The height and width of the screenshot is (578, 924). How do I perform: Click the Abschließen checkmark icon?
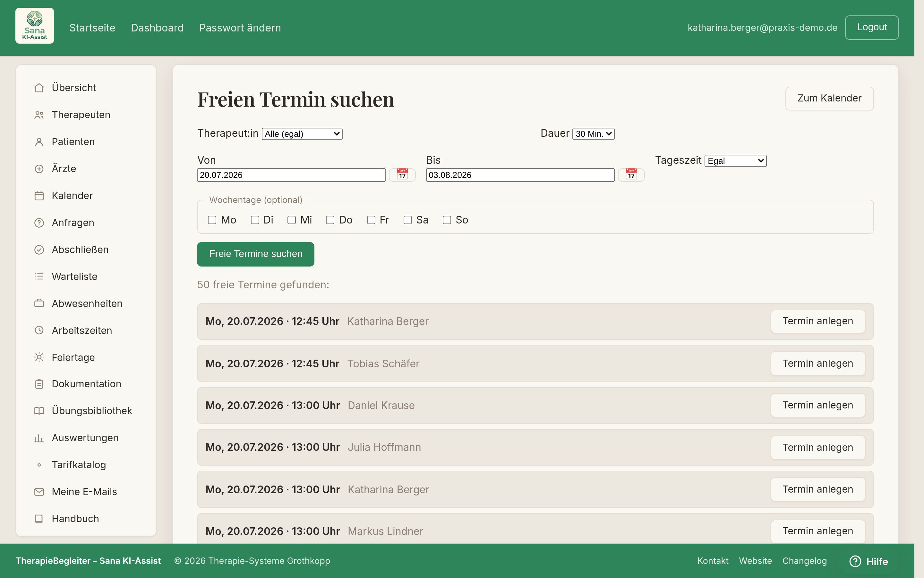click(x=39, y=250)
